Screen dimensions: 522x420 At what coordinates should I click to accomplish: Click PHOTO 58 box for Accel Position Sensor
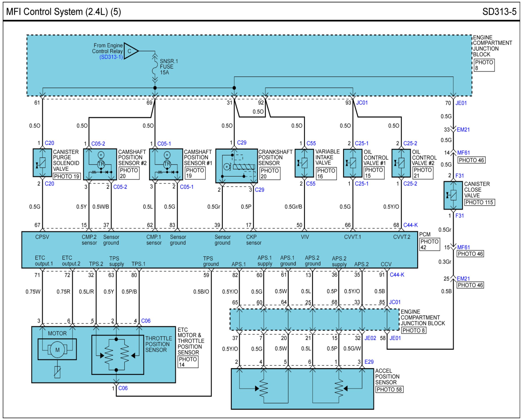(389, 389)
